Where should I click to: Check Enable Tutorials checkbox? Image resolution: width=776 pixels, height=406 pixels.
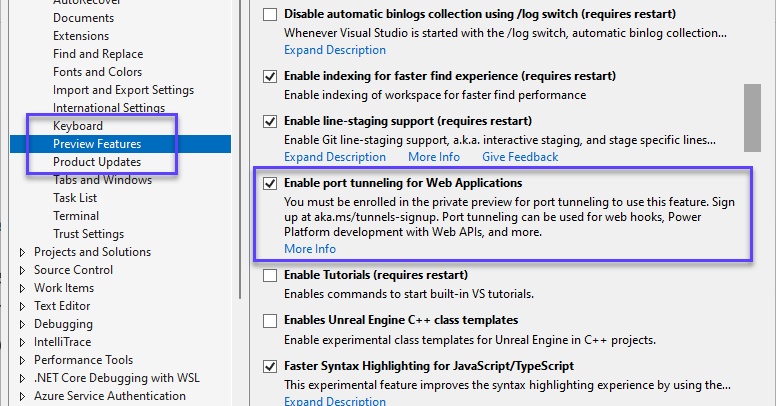click(x=270, y=275)
